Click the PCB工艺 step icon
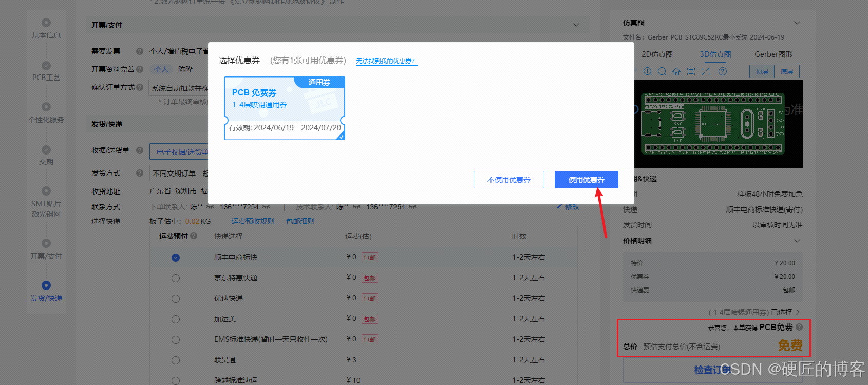Screen dimensions: 868x385 coord(46,66)
